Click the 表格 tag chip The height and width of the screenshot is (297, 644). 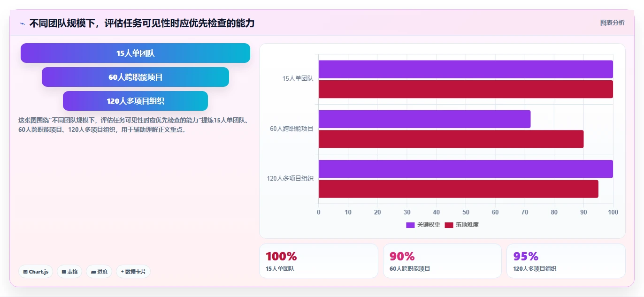click(x=69, y=272)
